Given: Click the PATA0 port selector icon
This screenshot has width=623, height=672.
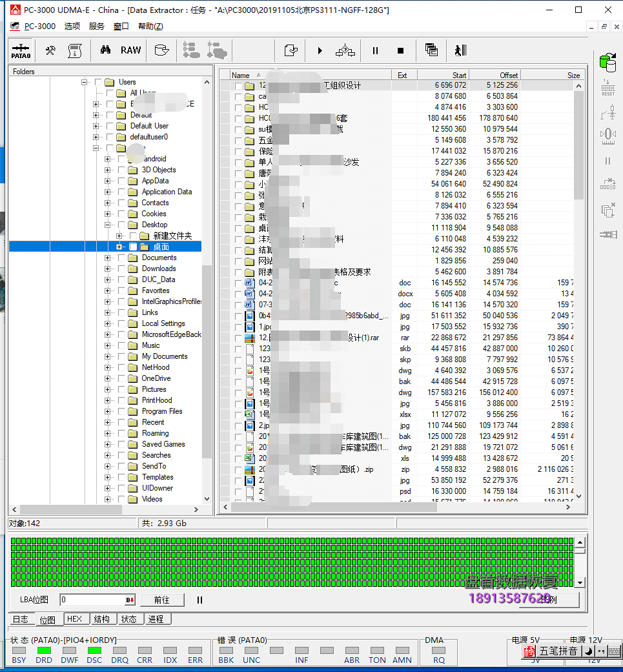Looking at the screenshot, I should 21,50.
